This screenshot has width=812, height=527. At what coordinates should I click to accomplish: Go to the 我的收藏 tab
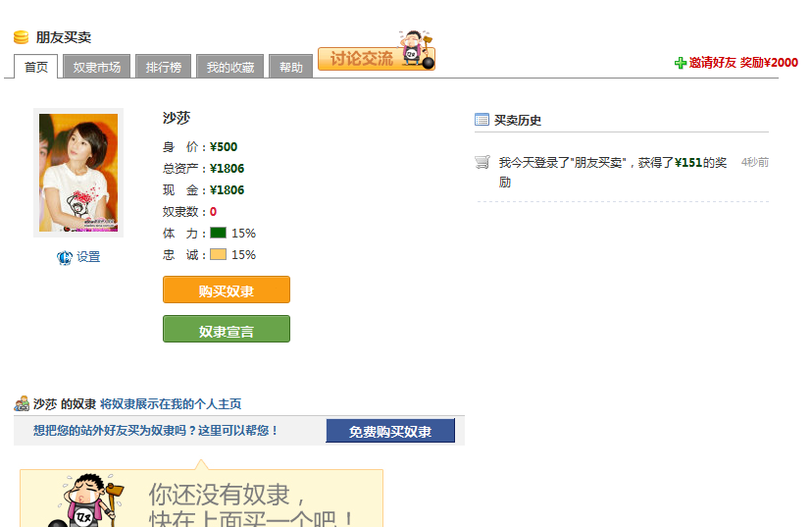coord(229,67)
